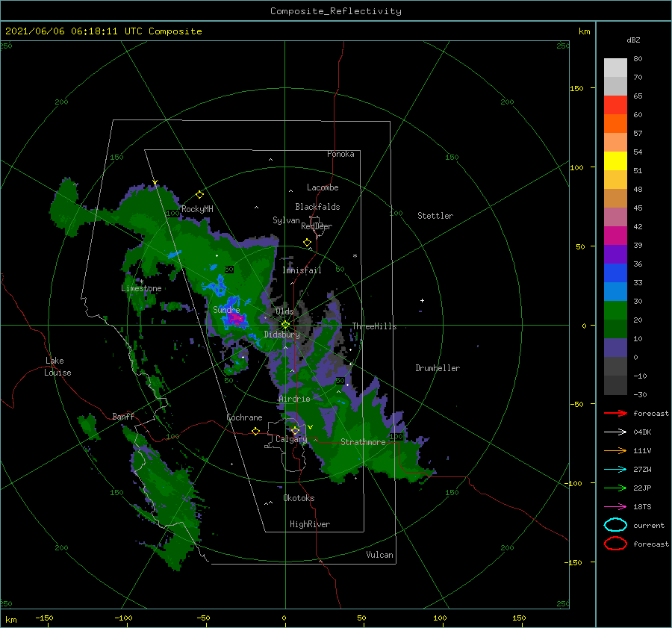The width and height of the screenshot is (672, 628).
Task: Pick the green 22JP arrow legend icon
Action: click(x=615, y=488)
